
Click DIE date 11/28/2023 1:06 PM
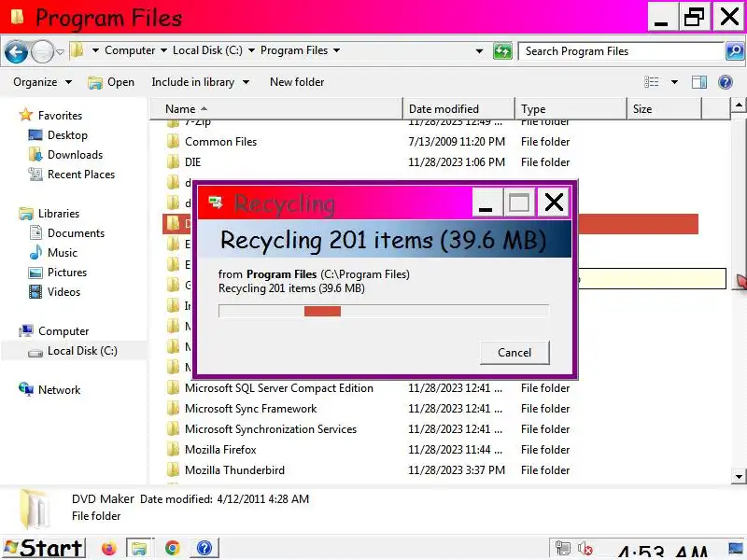(x=457, y=161)
